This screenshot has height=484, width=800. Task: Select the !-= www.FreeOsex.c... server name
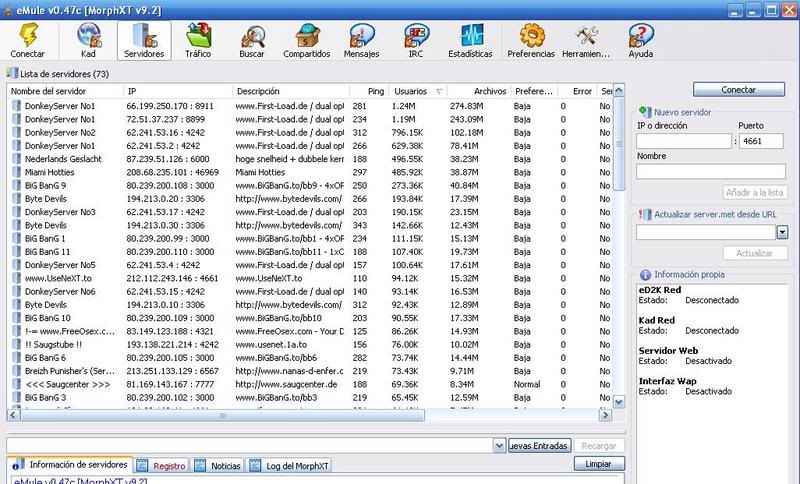(70, 332)
